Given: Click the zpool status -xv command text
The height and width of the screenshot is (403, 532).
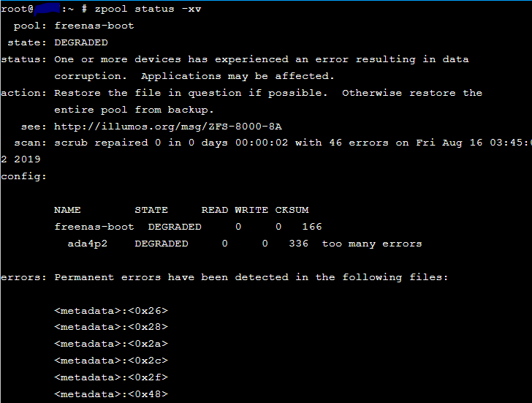Looking at the screenshot, I should (x=148, y=9).
